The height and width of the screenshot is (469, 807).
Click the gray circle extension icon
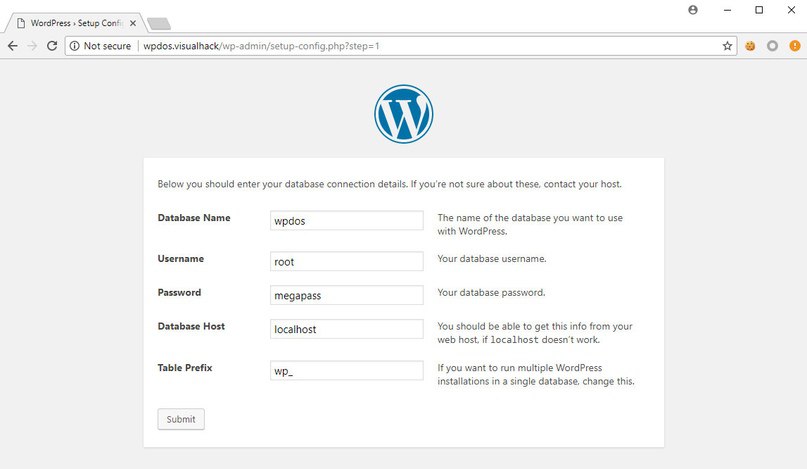pyautogui.click(x=772, y=46)
